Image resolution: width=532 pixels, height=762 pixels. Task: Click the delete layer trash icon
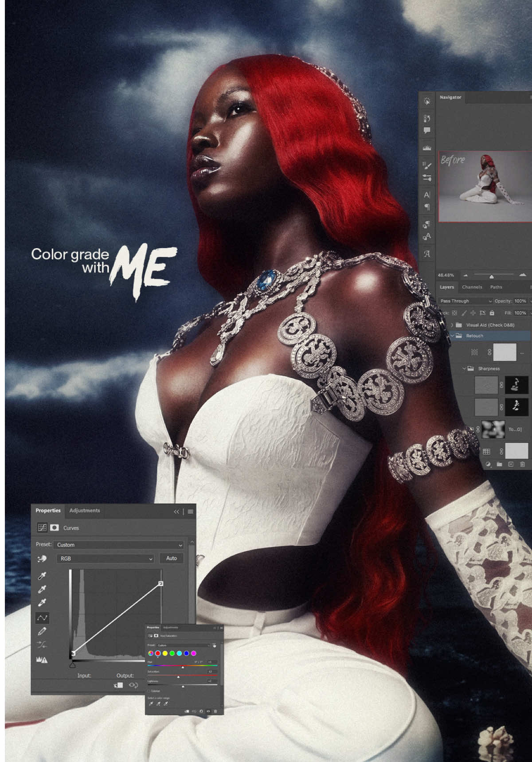pyautogui.click(x=522, y=464)
